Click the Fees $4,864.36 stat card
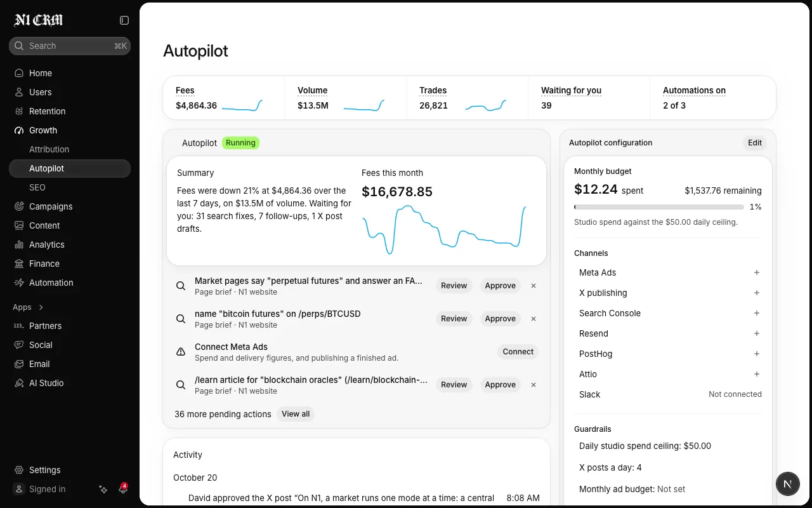Image resolution: width=812 pixels, height=508 pixels. click(x=224, y=98)
